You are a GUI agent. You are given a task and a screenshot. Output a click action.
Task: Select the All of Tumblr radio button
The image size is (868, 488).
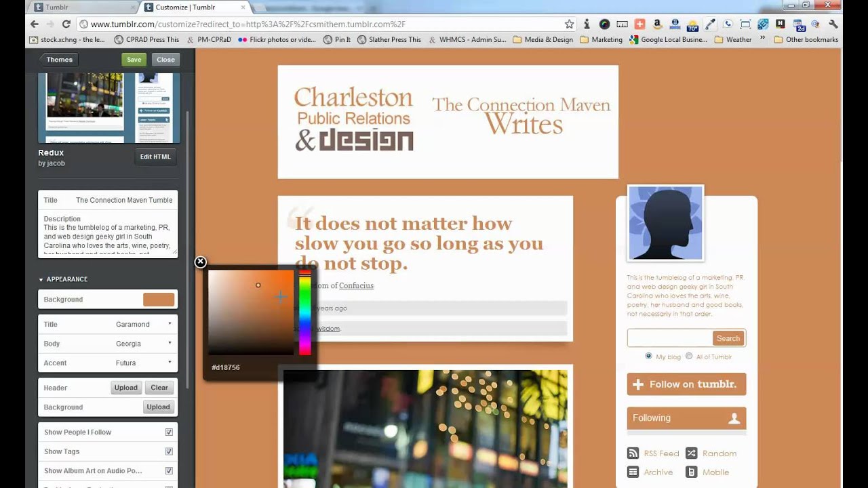tap(689, 356)
